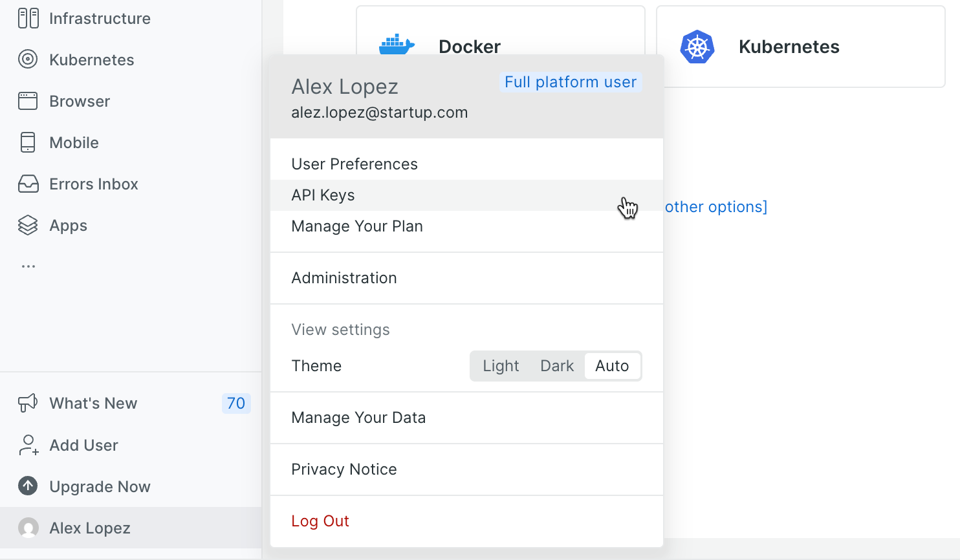Select the Docker whale icon

pos(397,44)
